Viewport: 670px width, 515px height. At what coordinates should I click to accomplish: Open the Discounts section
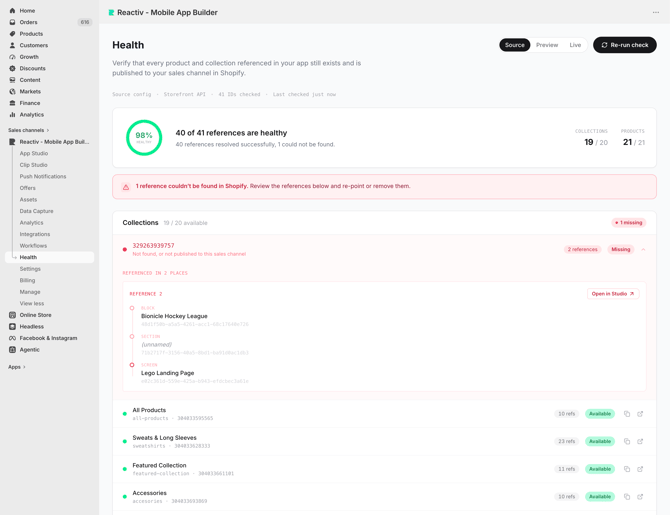point(32,68)
